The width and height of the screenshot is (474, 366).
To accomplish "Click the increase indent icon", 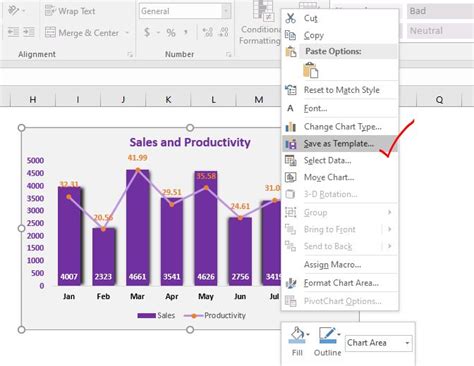I will 29,32.
